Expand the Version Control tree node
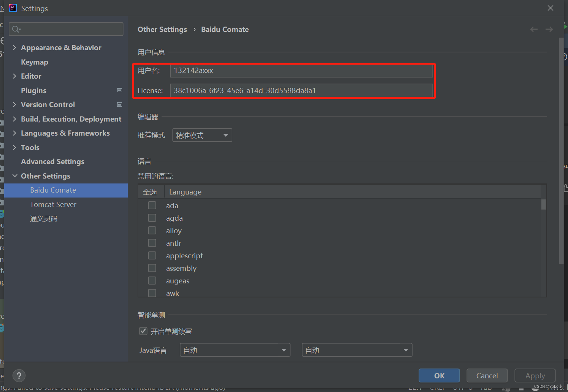 coord(14,104)
